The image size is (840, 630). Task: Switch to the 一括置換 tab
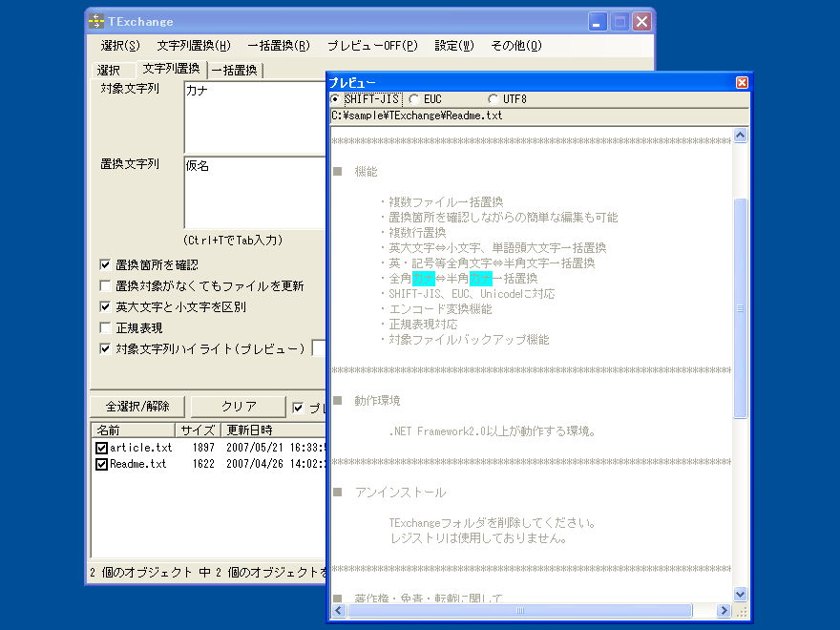click(x=235, y=71)
